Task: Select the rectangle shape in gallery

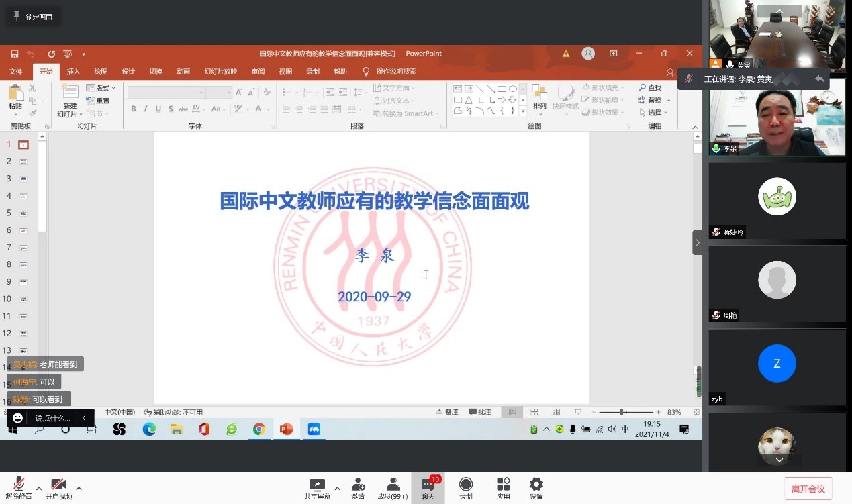Action: pyautogui.click(x=501, y=89)
